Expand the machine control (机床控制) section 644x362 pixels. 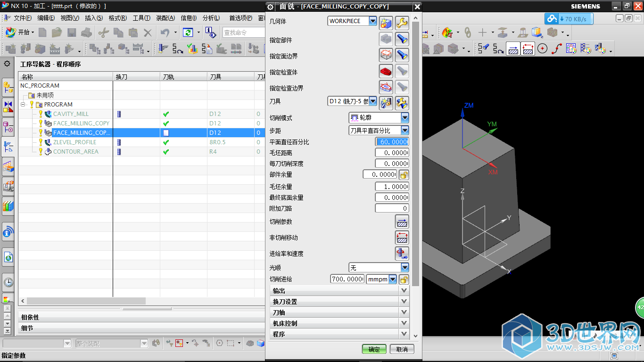tap(339, 323)
